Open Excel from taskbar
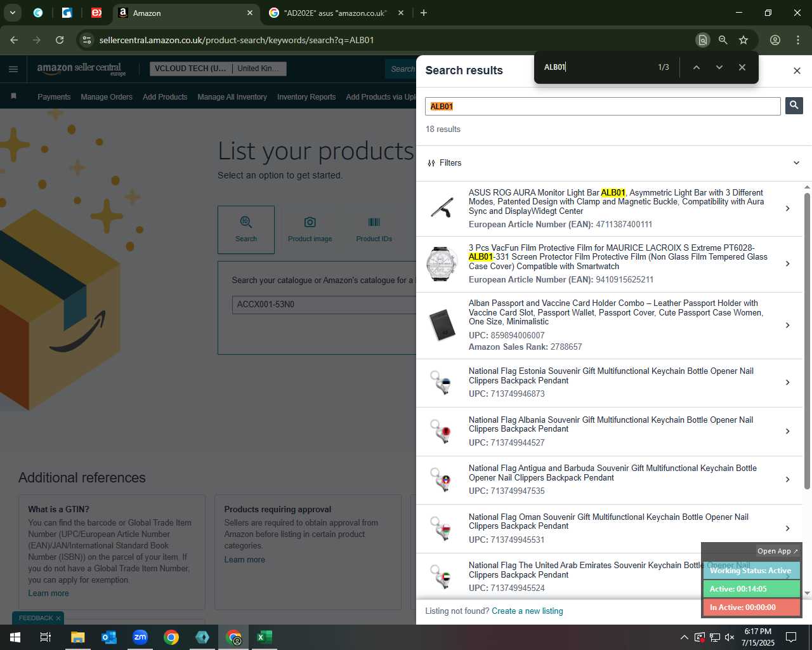The image size is (812, 650). (265, 637)
